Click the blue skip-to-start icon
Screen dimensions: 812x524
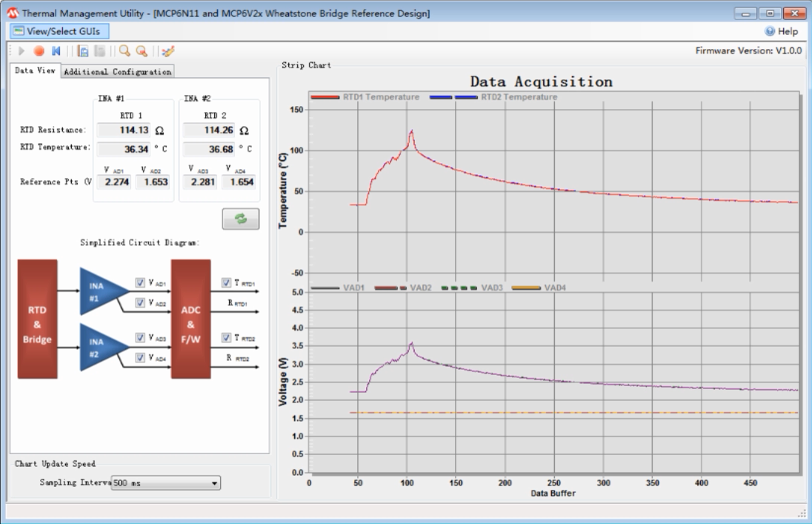coord(56,51)
